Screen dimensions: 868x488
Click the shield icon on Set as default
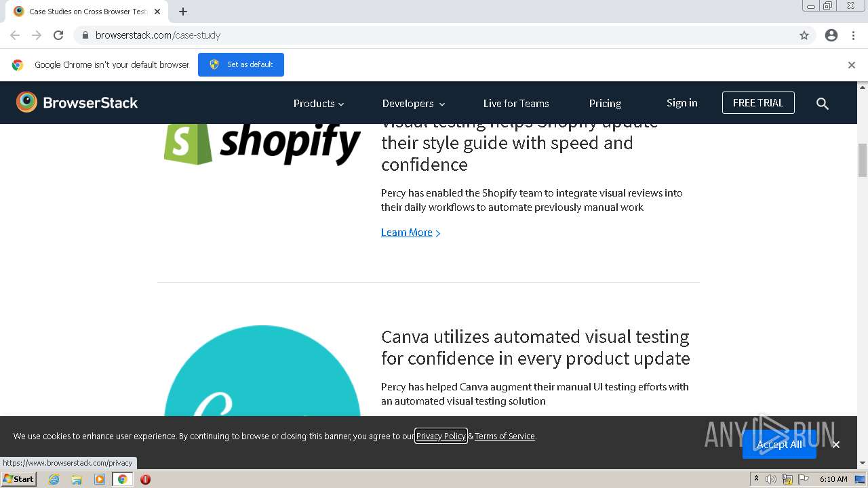(214, 64)
